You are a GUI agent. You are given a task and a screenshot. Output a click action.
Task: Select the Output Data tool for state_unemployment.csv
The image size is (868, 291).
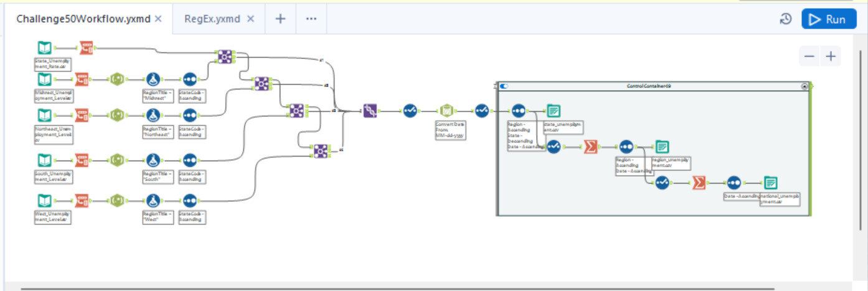(x=554, y=111)
